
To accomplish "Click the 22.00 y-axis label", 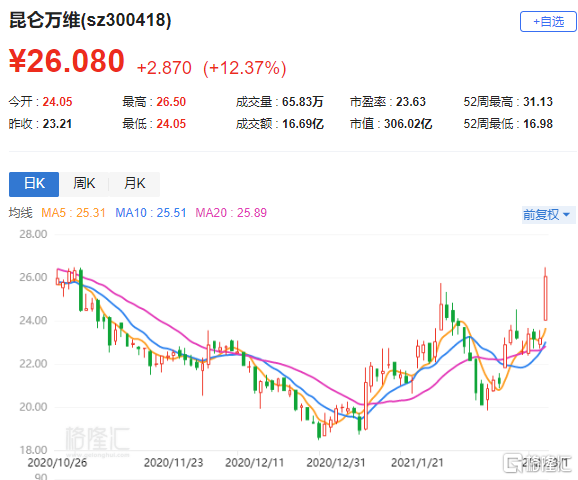I will 33,364.
